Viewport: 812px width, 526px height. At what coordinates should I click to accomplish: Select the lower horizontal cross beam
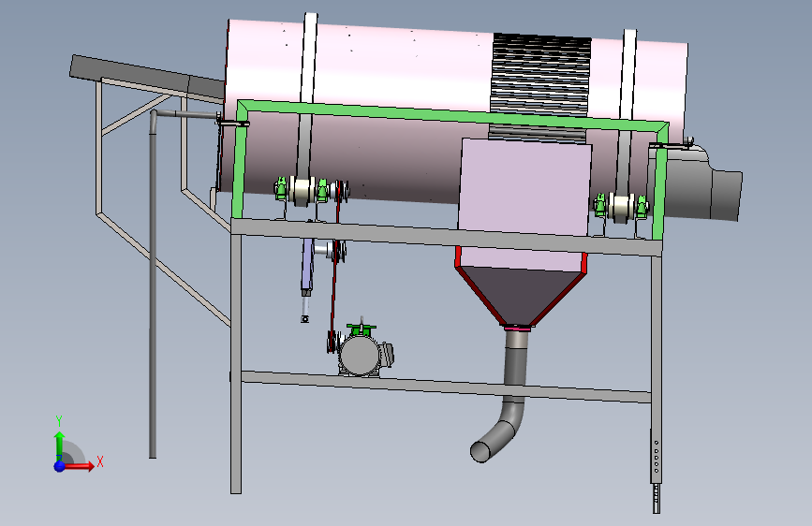coord(446,387)
